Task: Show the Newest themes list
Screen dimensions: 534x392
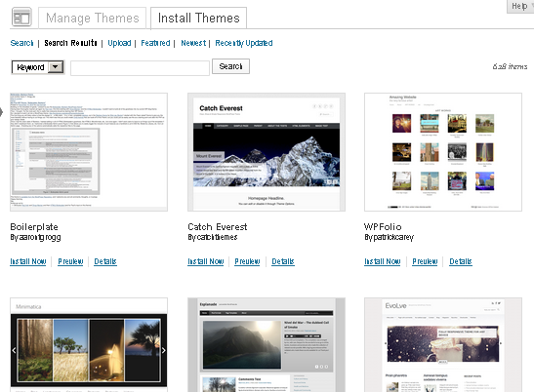Action: click(x=193, y=43)
